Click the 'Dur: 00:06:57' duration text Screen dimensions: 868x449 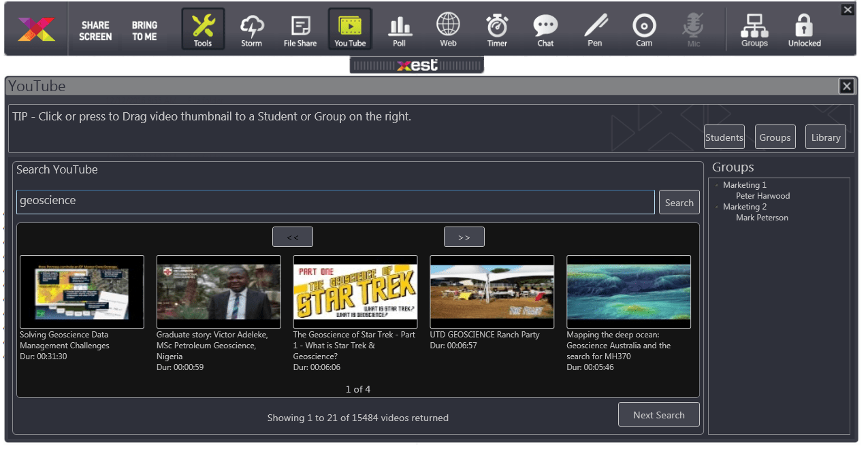click(454, 346)
